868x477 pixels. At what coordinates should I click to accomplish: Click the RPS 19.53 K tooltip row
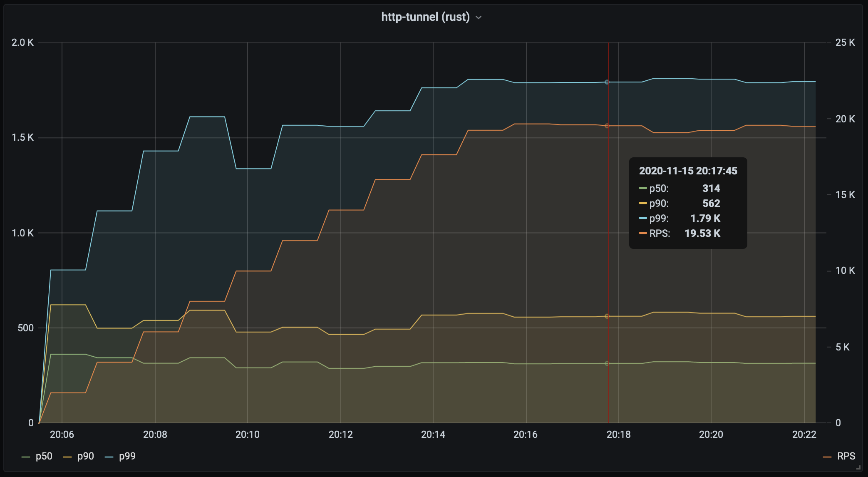click(680, 234)
